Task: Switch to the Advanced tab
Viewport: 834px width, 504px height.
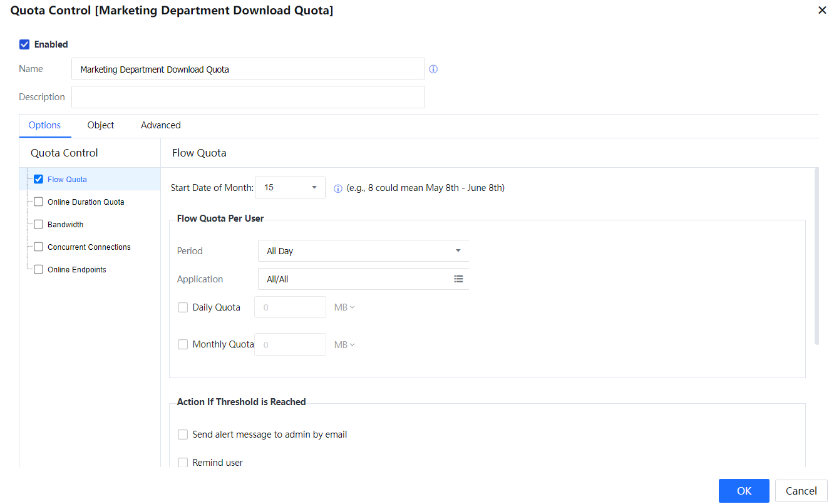Action: (161, 125)
